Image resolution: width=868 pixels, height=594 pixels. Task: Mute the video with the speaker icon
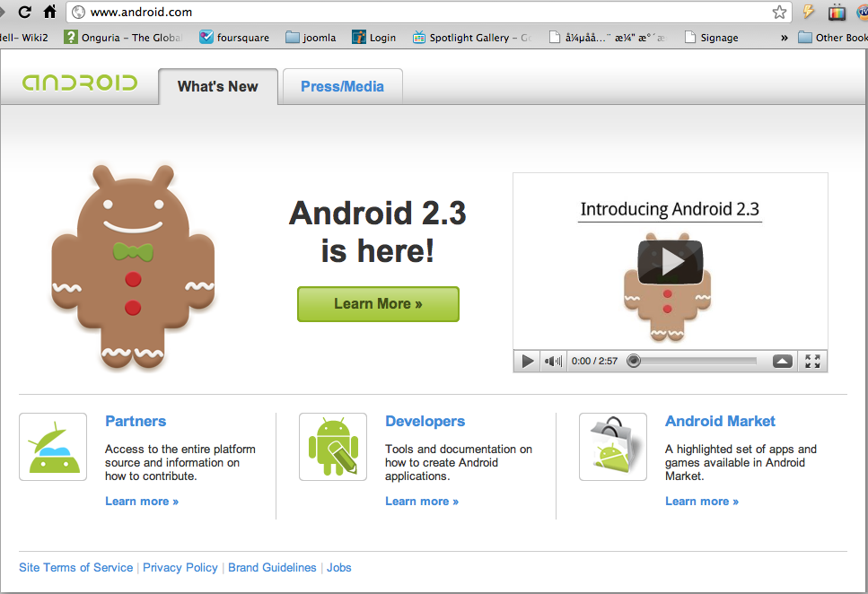pos(553,362)
